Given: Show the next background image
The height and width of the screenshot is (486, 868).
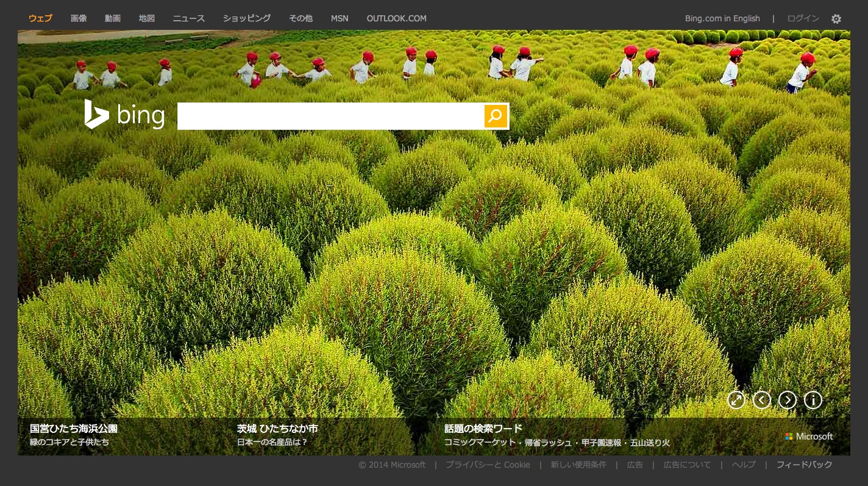Looking at the screenshot, I should point(788,400).
